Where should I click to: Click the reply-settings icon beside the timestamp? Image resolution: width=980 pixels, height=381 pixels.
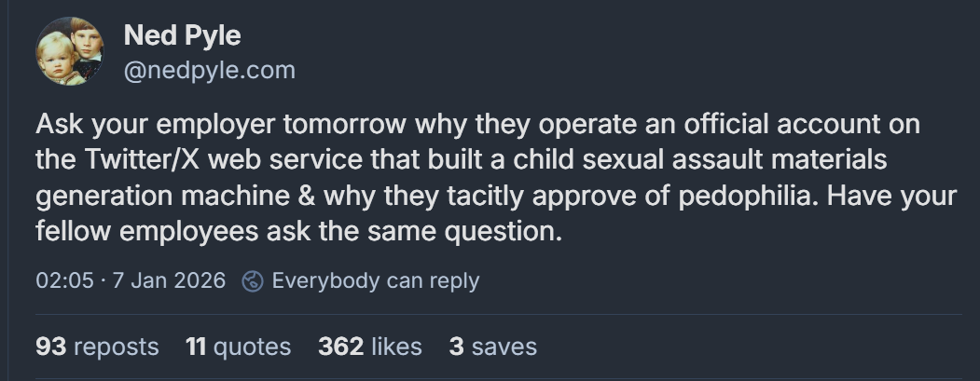click(x=252, y=280)
